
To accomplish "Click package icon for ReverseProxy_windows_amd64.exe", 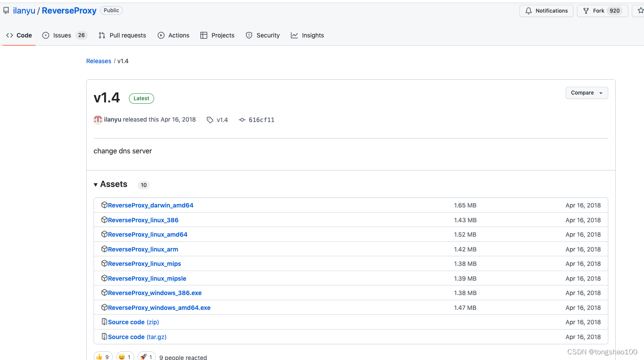I will coord(105,307).
